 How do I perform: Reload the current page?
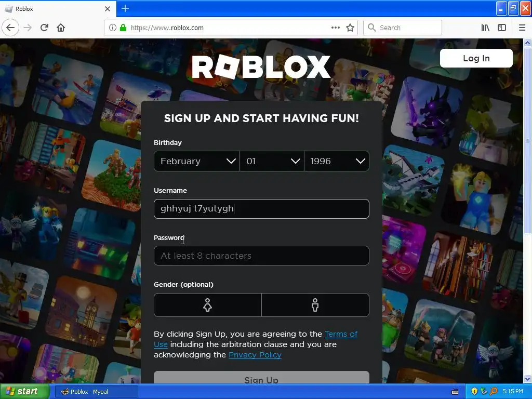coord(45,28)
